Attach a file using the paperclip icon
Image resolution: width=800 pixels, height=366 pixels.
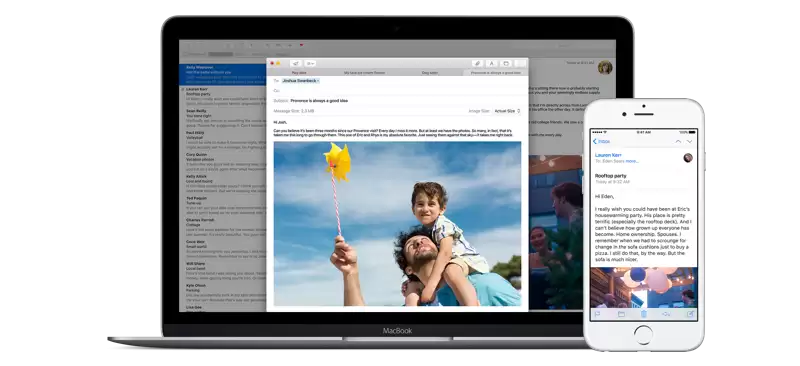pyautogui.click(x=477, y=63)
